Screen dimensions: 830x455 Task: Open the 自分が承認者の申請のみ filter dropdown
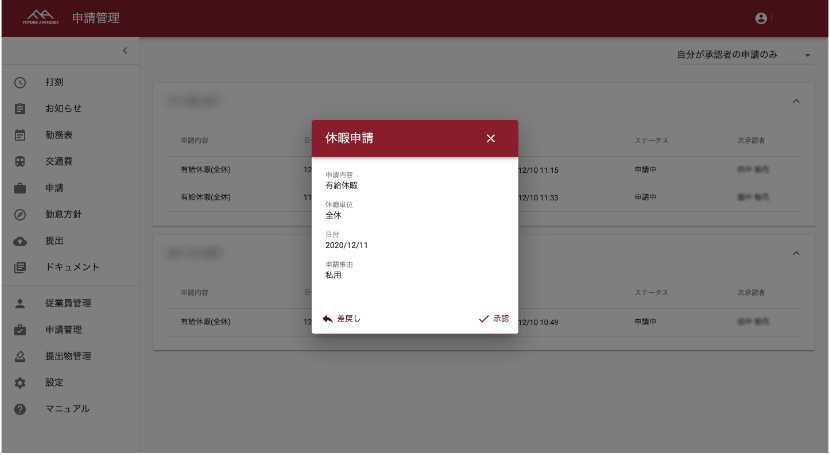[744, 55]
